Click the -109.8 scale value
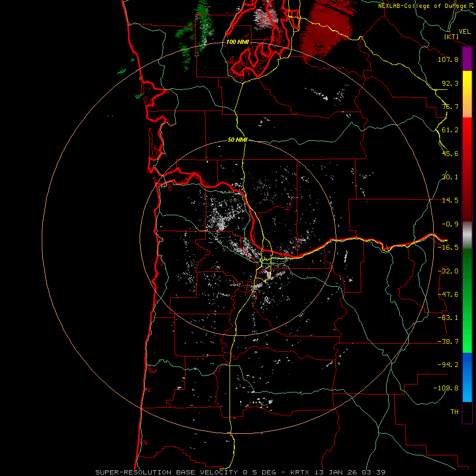 (x=446, y=388)
